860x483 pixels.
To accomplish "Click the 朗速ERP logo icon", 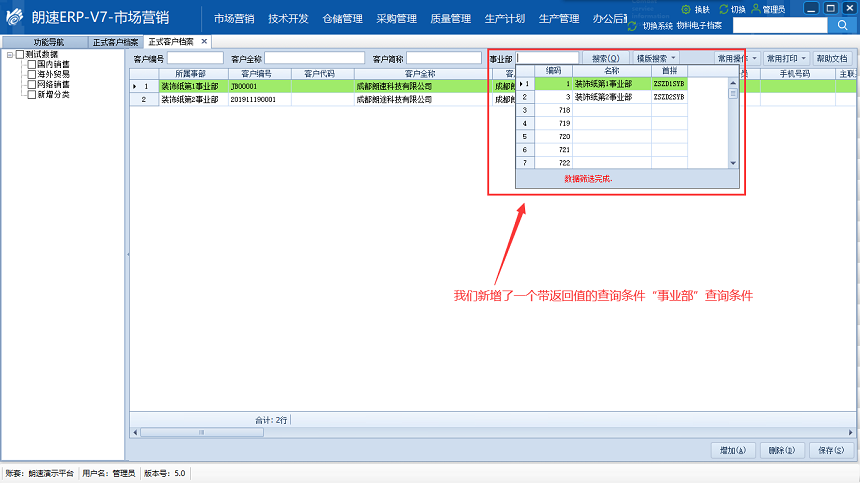I will pos(14,18).
